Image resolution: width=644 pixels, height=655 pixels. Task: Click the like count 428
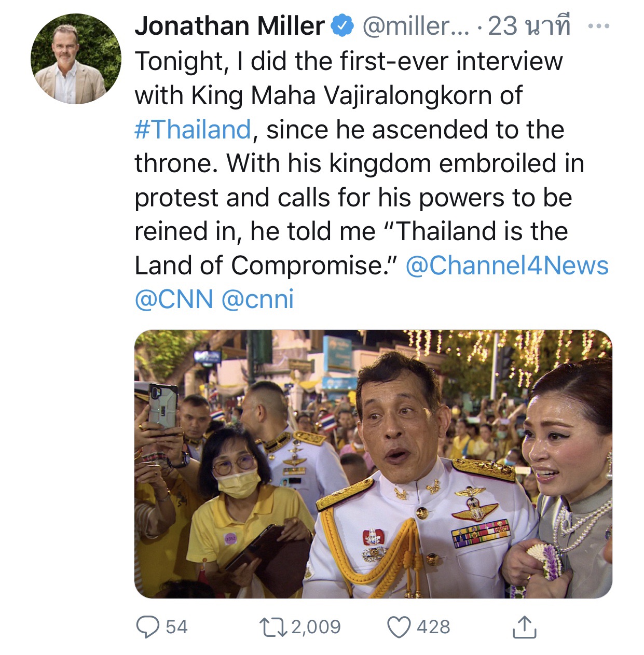pyautogui.click(x=433, y=627)
